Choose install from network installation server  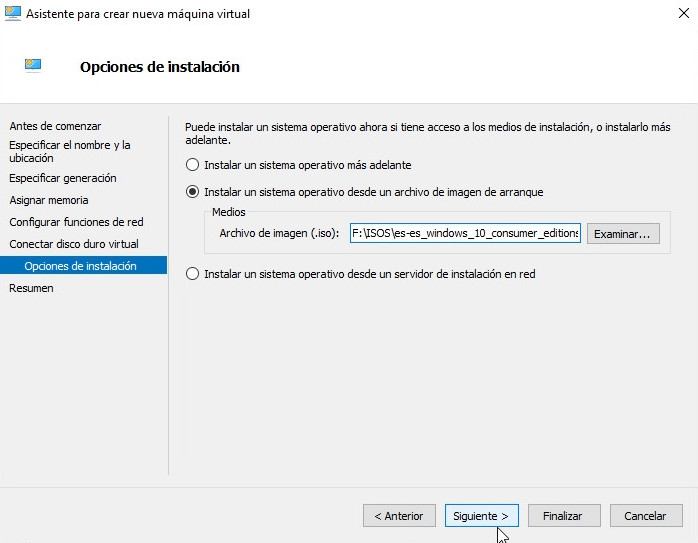tap(193, 274)
